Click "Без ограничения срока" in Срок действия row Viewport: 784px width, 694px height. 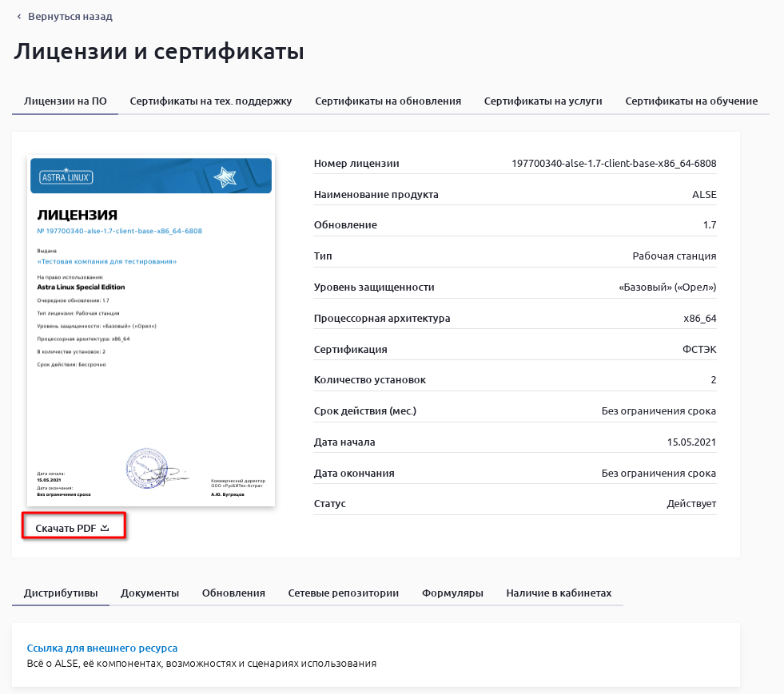[659, 411]
